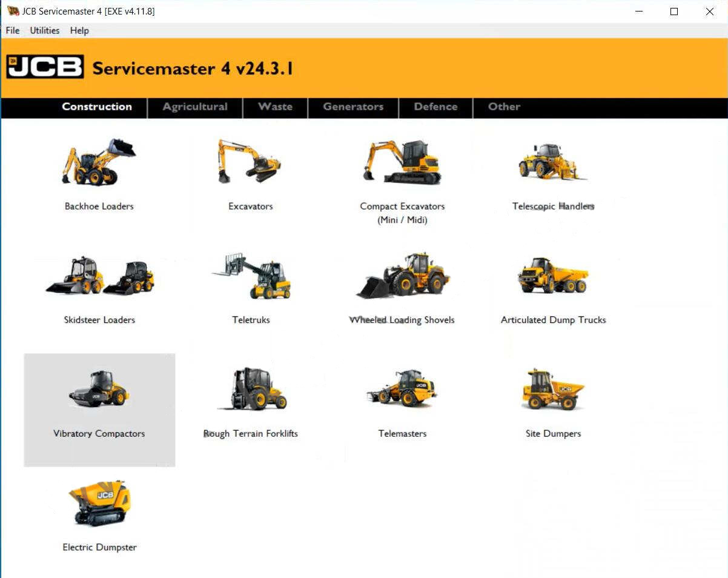The width and height of the screenshot is (728, 578).
Task: Choose the Site Dumpers machine icon
Action: (553, 389)
